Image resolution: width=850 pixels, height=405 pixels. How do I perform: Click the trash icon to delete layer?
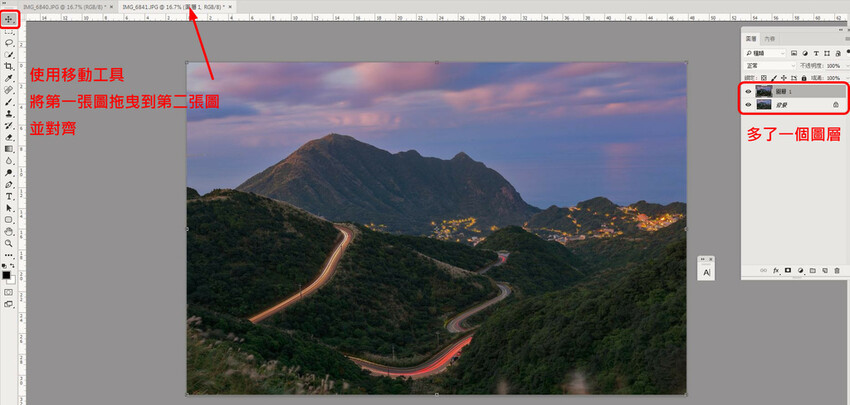tap(836, 270)
